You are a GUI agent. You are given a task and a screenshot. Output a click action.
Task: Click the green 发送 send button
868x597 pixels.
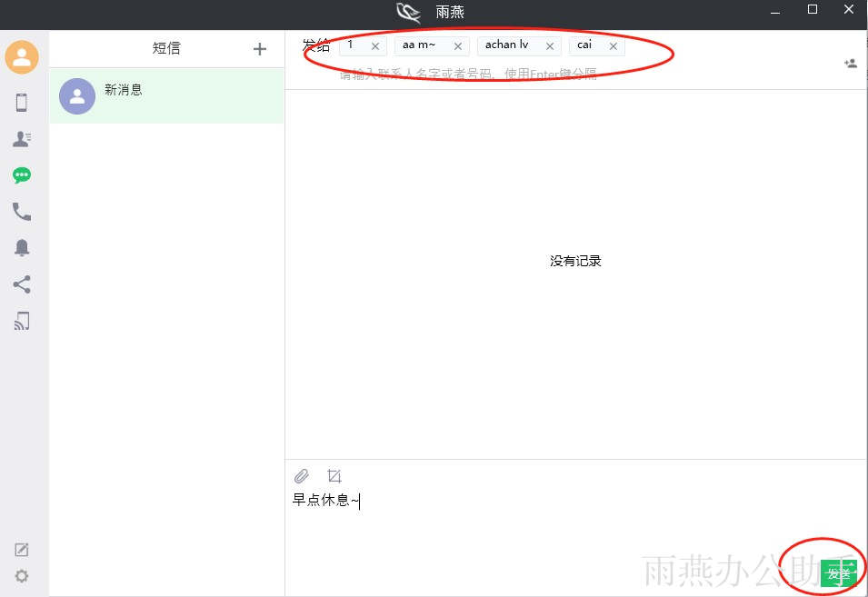click(839, 573)
